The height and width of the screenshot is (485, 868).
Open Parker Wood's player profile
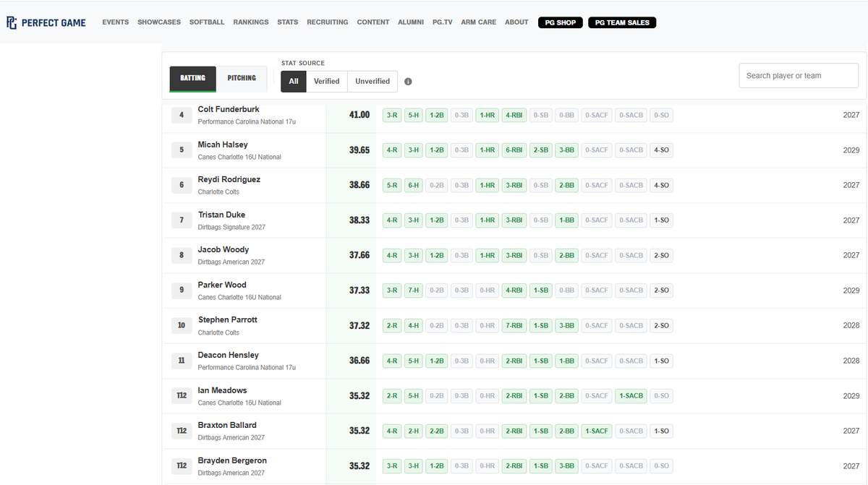pos(222,285)
